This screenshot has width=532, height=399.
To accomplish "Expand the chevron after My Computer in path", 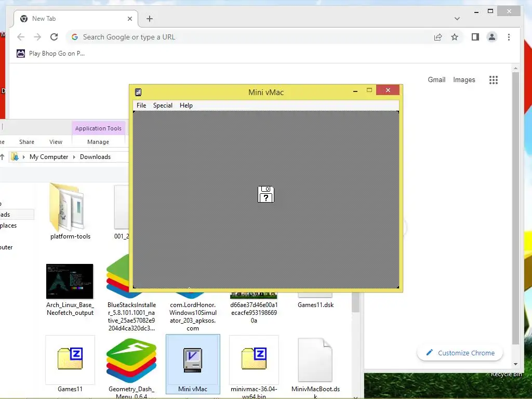I will [74, 157].
